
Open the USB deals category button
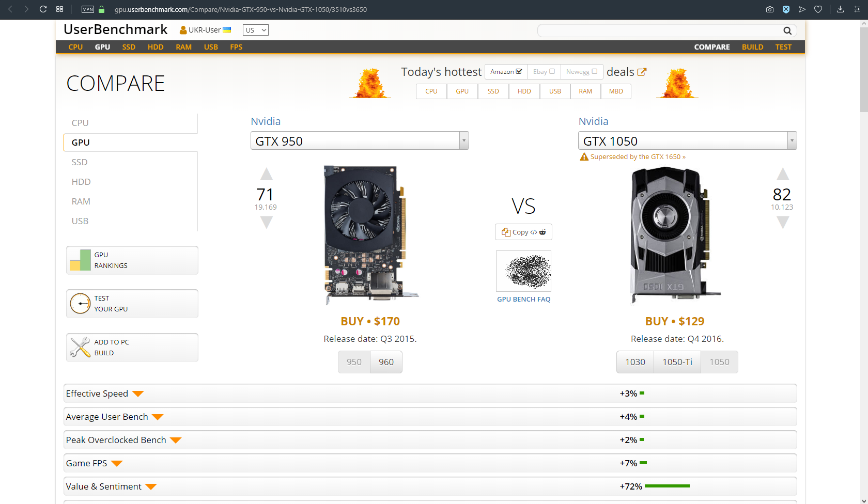pos(555,91)
